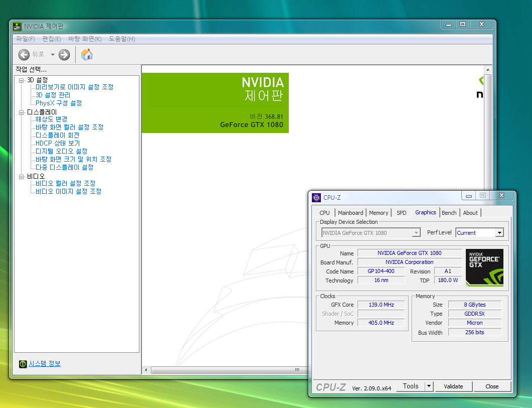The height and width of the screenshot is (408, 532).
Task: Click the Validate button
Action: 453,386
